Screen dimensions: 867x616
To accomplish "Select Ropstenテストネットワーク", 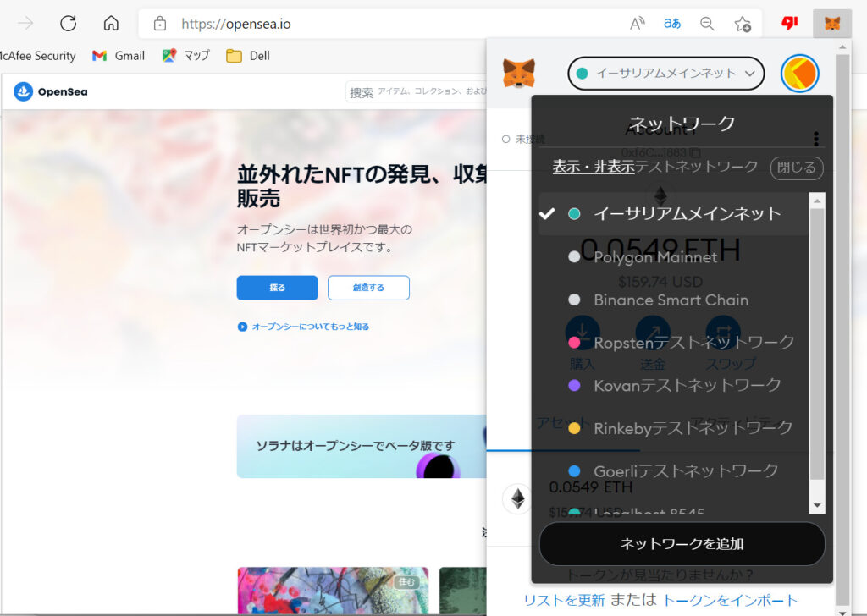I will 673,343.
